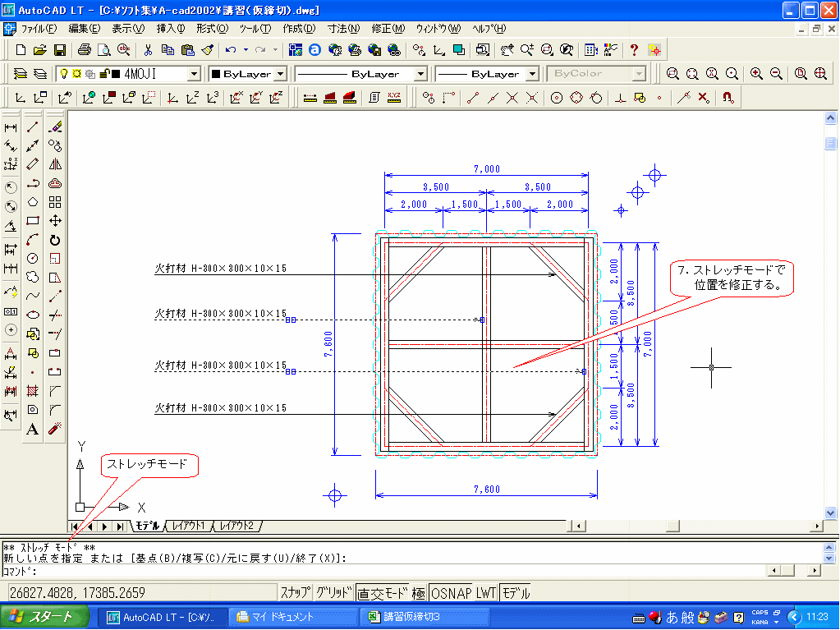Toggle スナップ mode in status bar

pos(295,592)
